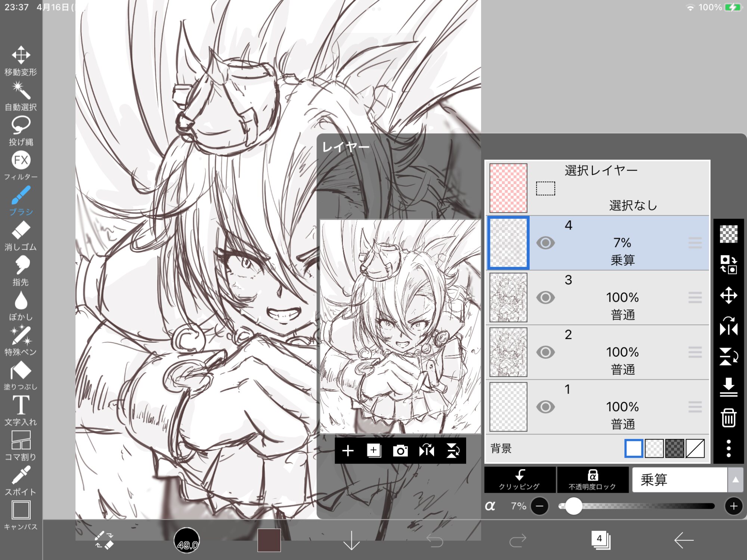This screenshot has height=560, width=747.
Task: Tap the checkerboard clear layer icon
Action: pyautogui.click(x=728, y=234)
